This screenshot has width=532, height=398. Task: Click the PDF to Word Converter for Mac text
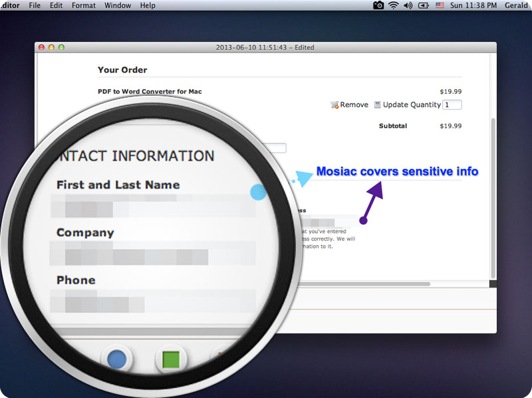coord(150,92)
